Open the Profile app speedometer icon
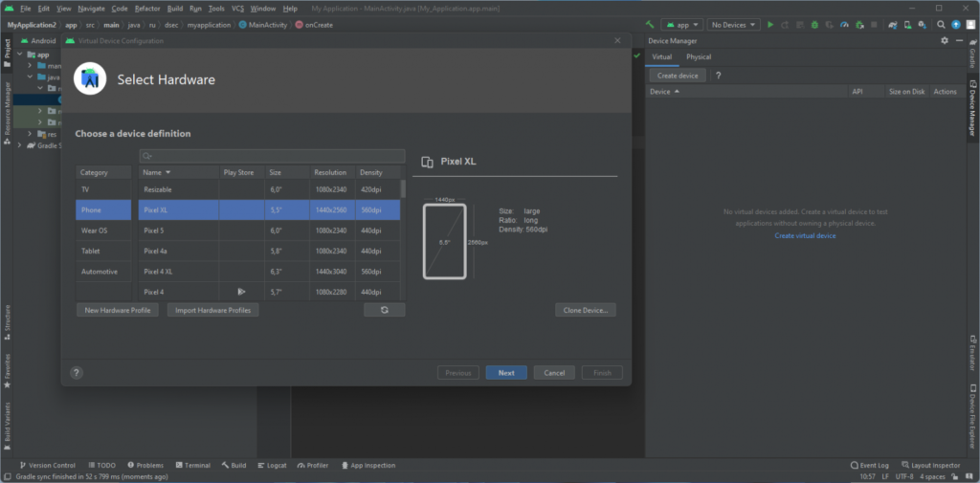The height and width of the screenshot is (483, 980). click(x=844, y=25)
